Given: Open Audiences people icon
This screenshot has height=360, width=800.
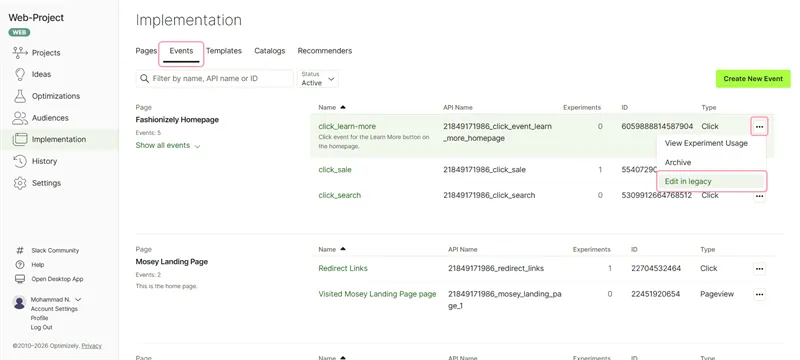Looking at the screenshot, I should [x=20, y=118].
